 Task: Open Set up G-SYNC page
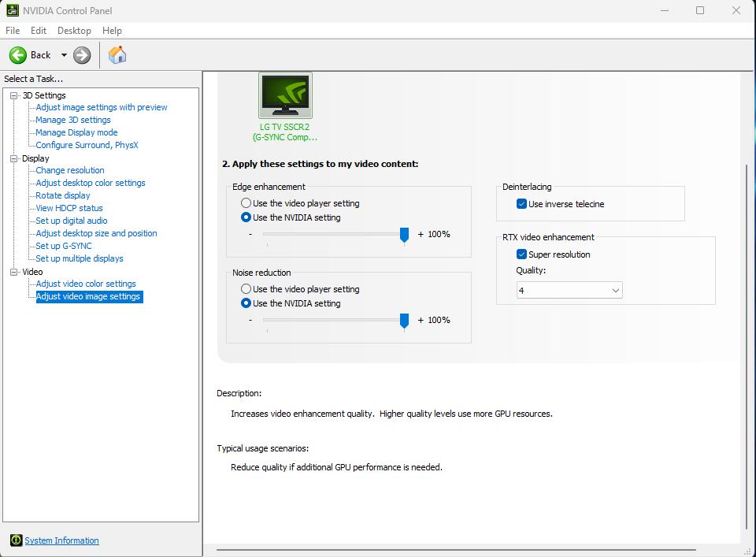(x=64, y=246)
